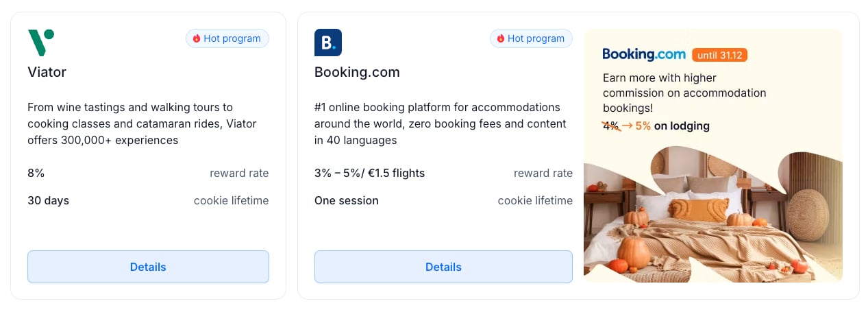Click the Viator program title
This screenshot has width=868, height=310.
coord(47,72)
